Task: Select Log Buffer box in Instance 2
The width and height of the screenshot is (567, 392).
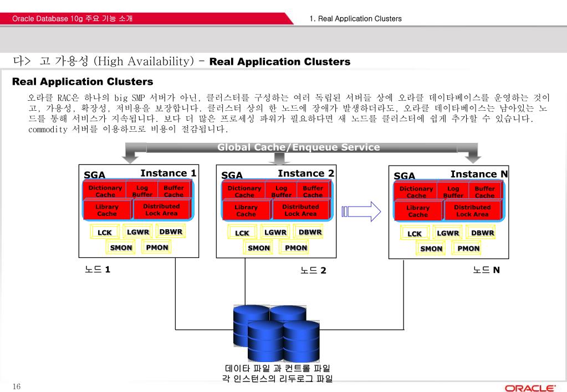Action: [282, 191]
